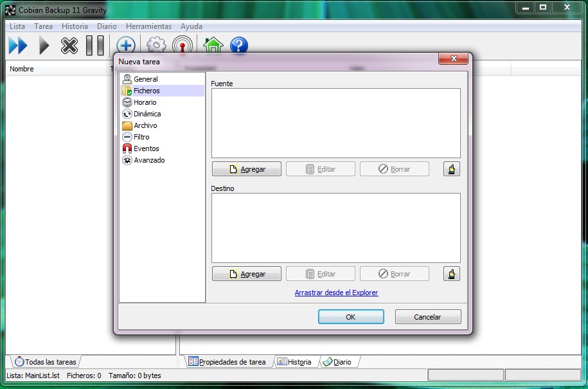Open Filtro section
The height and width of the screenshot is (389, 588).
point(163,138)
